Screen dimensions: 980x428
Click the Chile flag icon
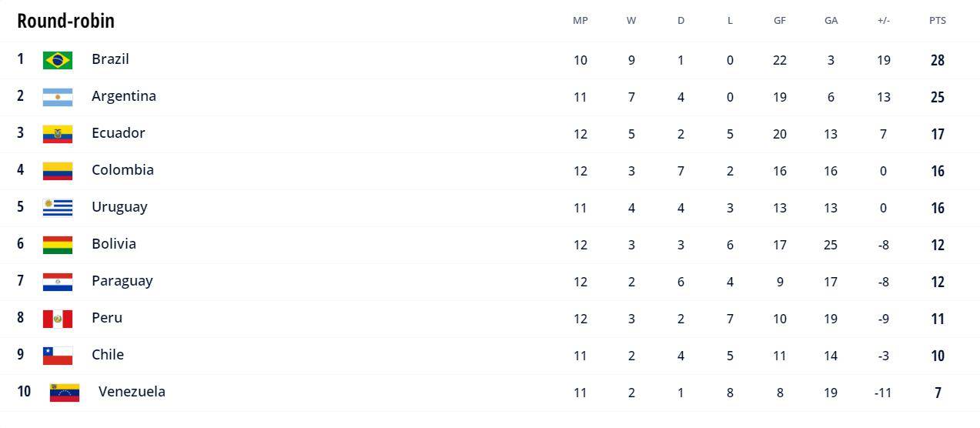pyautogui.click(x=58, y=356)
